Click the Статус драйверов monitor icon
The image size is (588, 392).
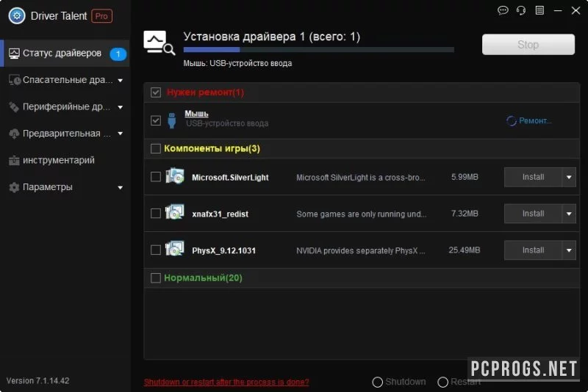(14, 53)
